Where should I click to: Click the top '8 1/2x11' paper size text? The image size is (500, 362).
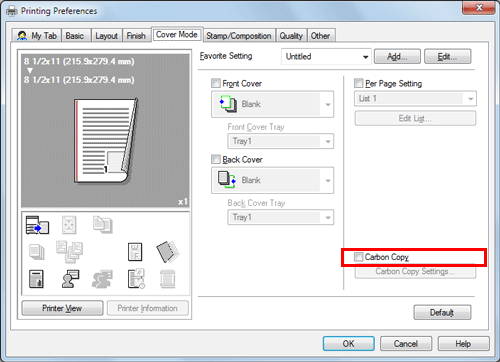pyautogui.click(x=79, y=61)
